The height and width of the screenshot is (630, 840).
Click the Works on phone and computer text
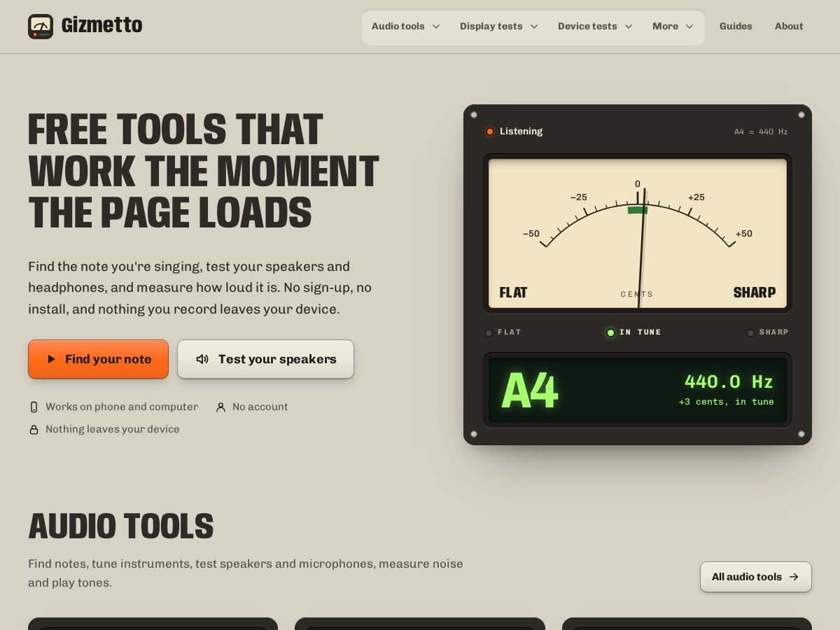pyautogui.click(x=122, y=407)
